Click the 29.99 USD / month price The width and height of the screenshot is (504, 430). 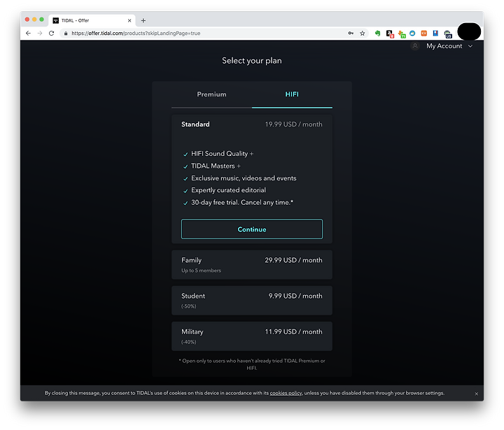(x=293, y=260)
